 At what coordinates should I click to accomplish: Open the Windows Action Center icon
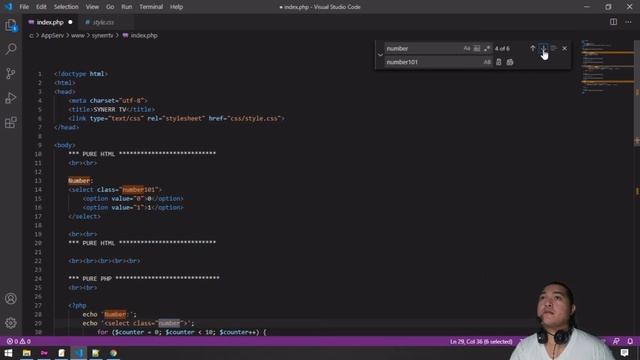[x=624, y=353]
